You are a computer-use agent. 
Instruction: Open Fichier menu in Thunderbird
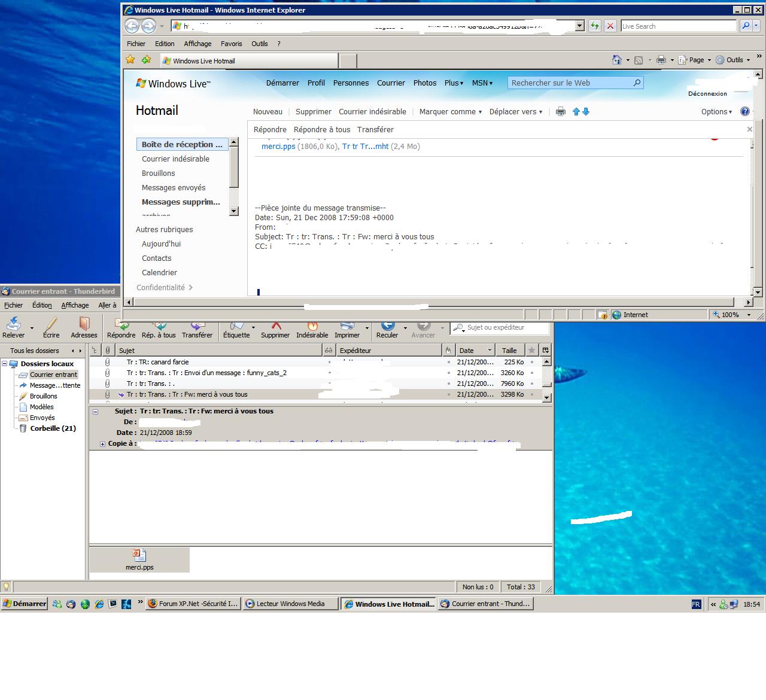click(x=14, y=305)
